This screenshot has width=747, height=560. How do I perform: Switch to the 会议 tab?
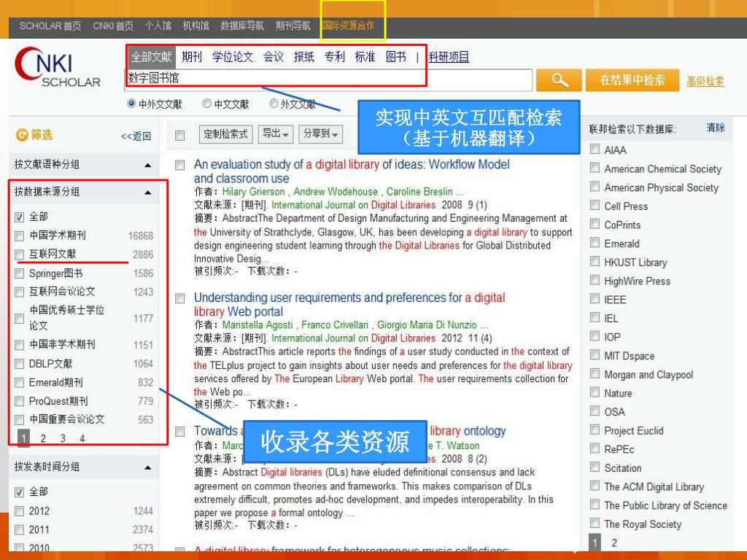(x=274, y=57)
